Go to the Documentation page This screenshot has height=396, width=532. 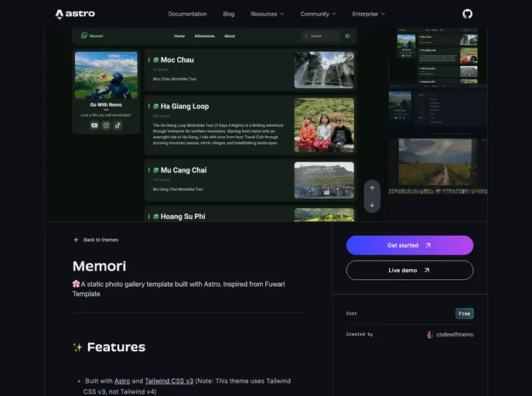point(187,14)
